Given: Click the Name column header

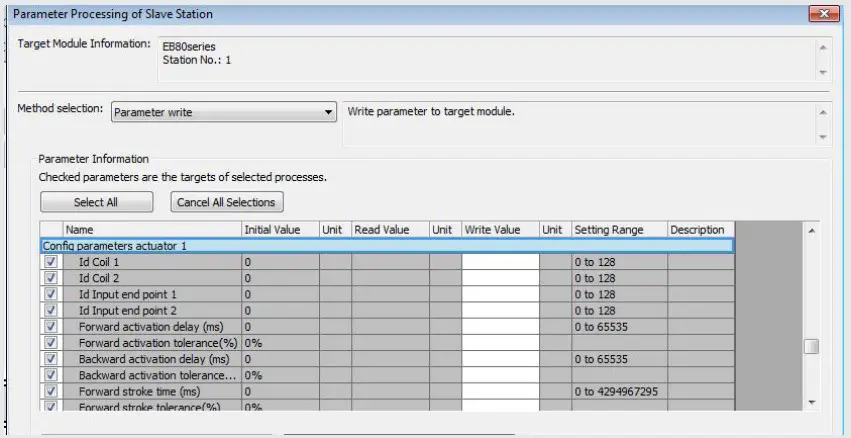Looking at the screenshot, I should [x=152, y=230].
